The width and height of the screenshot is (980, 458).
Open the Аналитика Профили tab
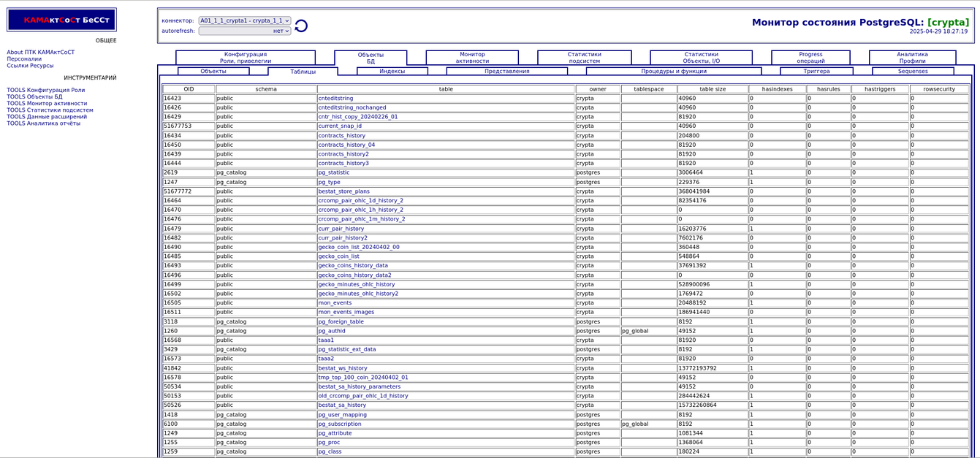click(912, 58)
